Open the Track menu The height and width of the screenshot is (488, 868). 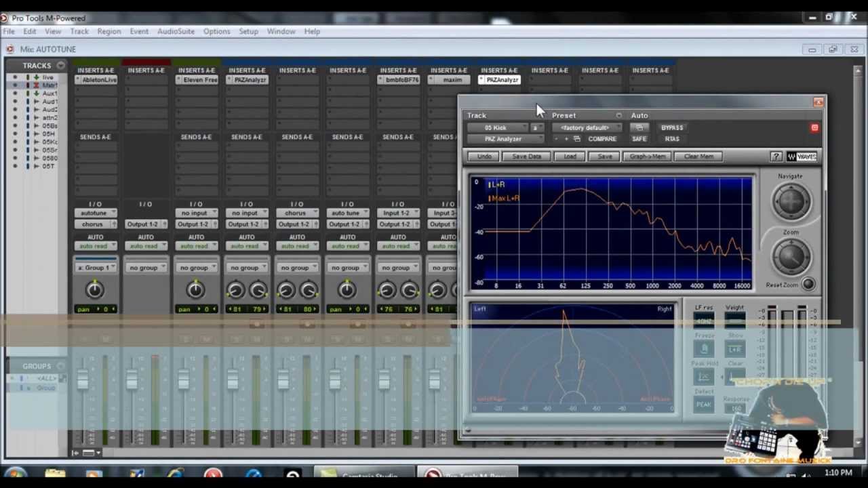pyautogui.click(x=79, y=31)
